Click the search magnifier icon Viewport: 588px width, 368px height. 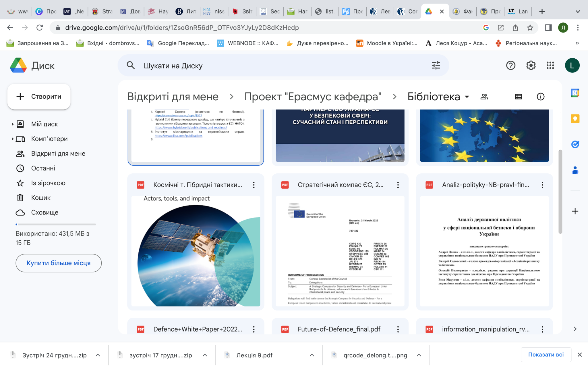(x=131, y=65)
